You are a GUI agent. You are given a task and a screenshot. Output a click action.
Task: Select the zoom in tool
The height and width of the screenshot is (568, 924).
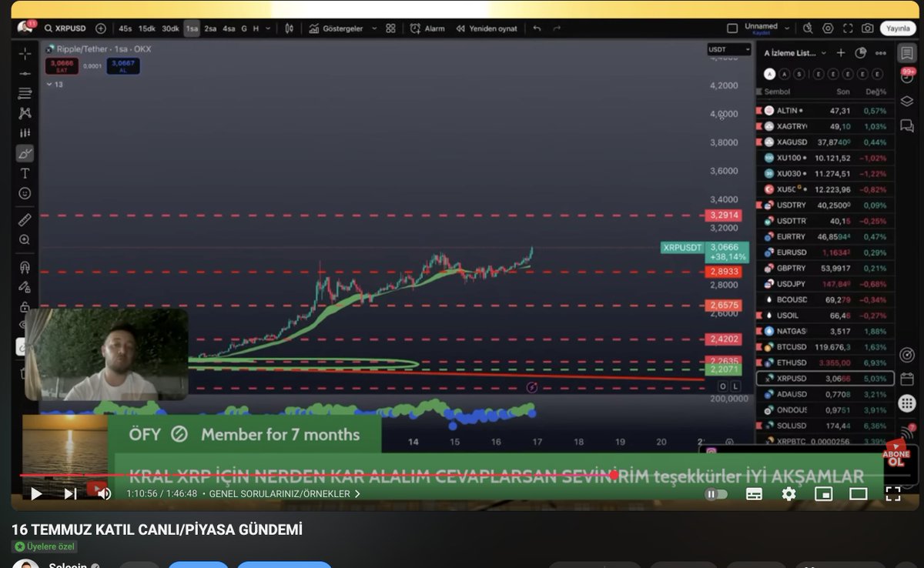tap(25, 240)
